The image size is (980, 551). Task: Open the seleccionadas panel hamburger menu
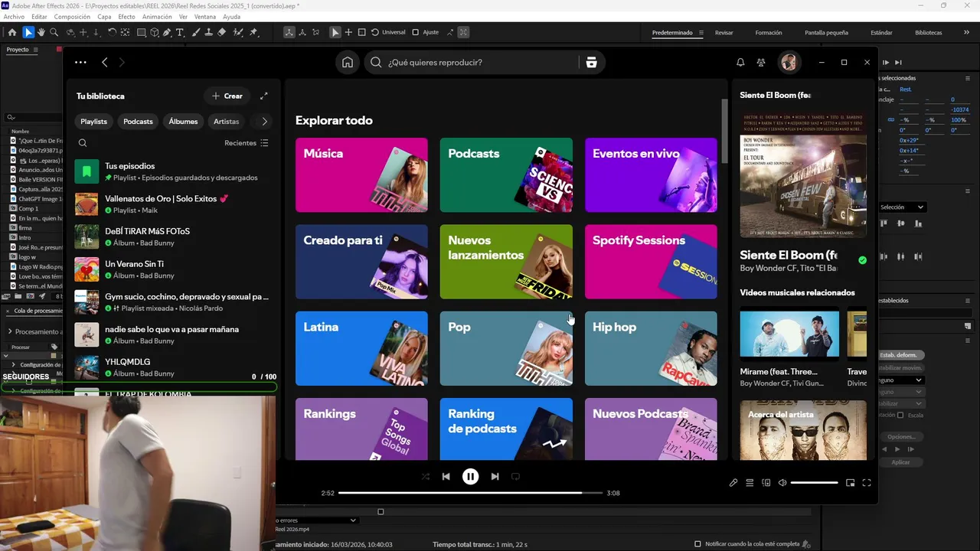(967, 78)
